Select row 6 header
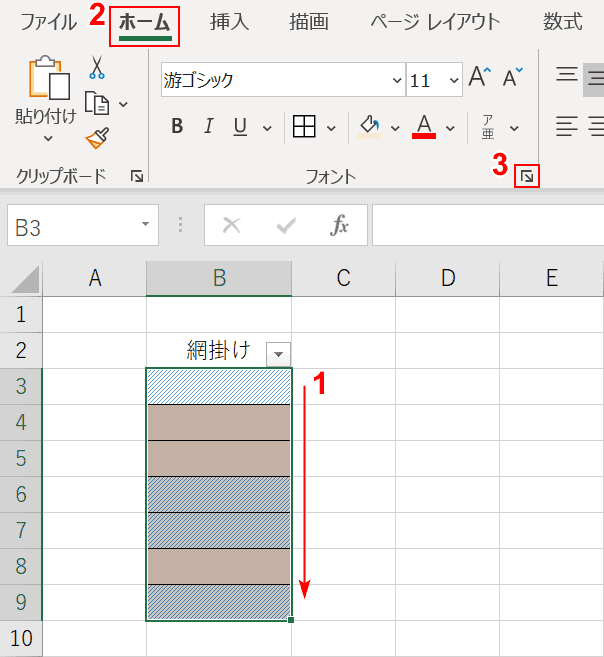This screenshot has width=604, height=657. pyautogui.click(x=21, y=494)
